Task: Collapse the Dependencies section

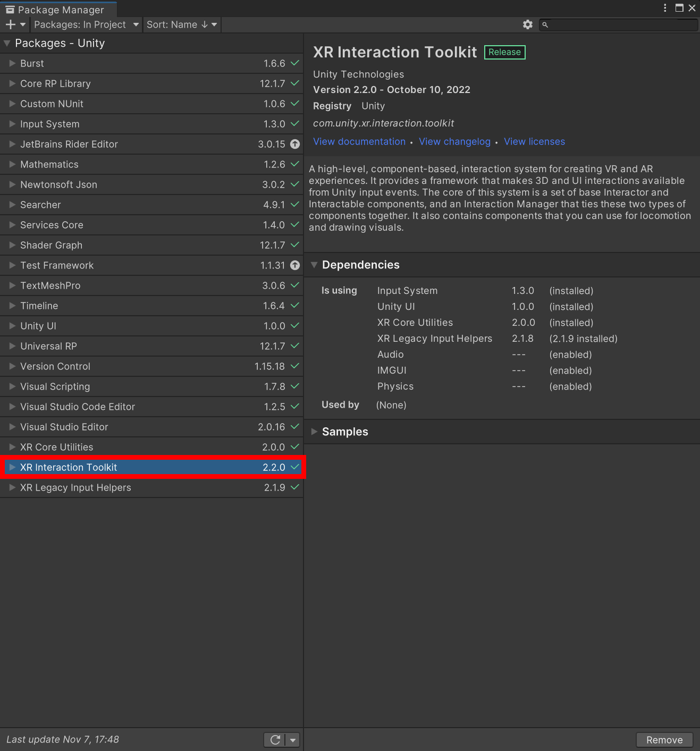Action: [314, 265]
